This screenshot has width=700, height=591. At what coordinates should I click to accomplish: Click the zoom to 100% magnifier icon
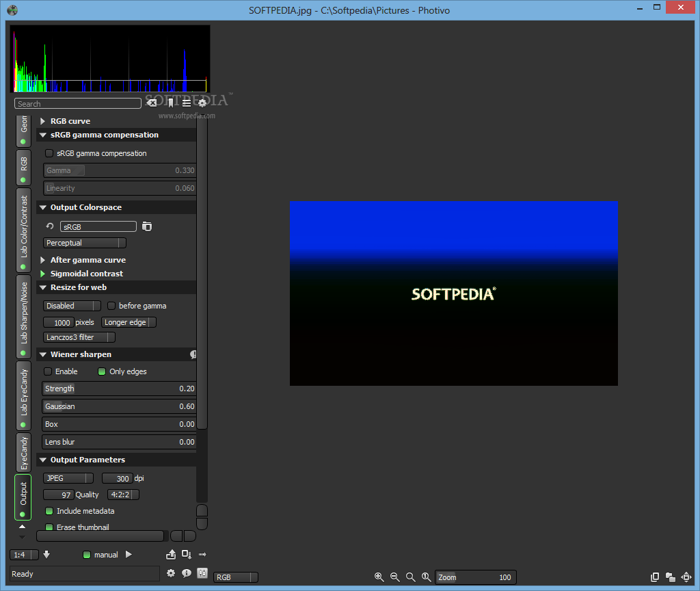pos(427,577)
